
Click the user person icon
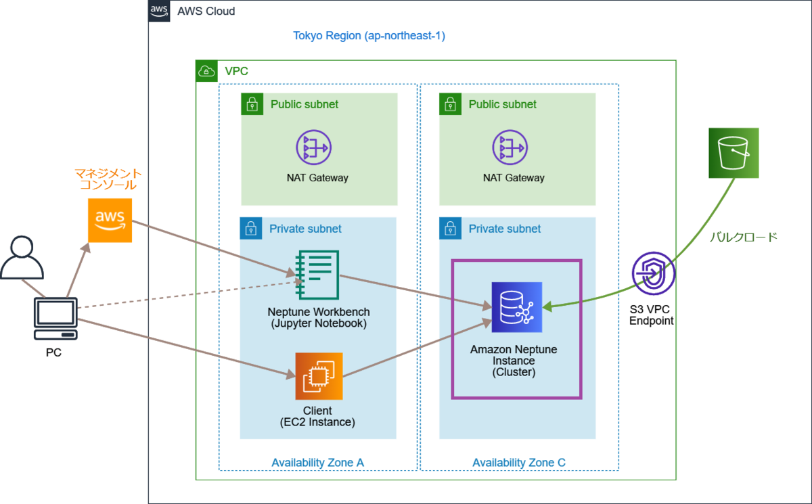click(x=22, y=258)
